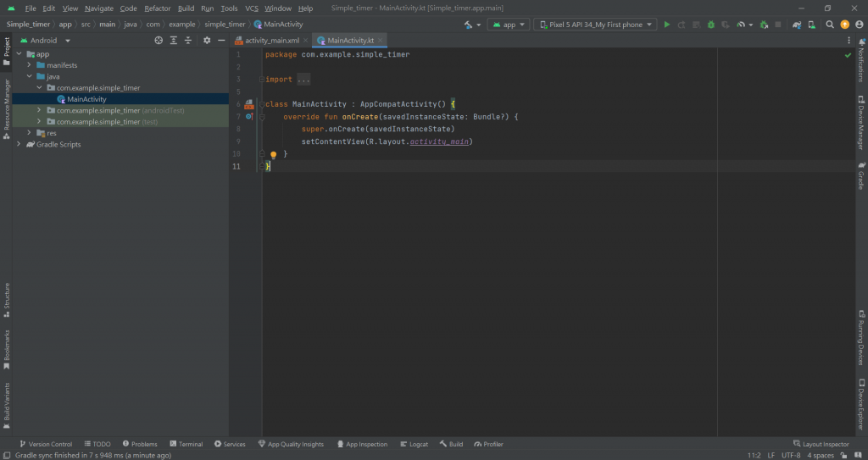Viewport: 868px width, 460px height.
Task: Switch to the activity_main.xml tab
Action: [x=271, y=40]
